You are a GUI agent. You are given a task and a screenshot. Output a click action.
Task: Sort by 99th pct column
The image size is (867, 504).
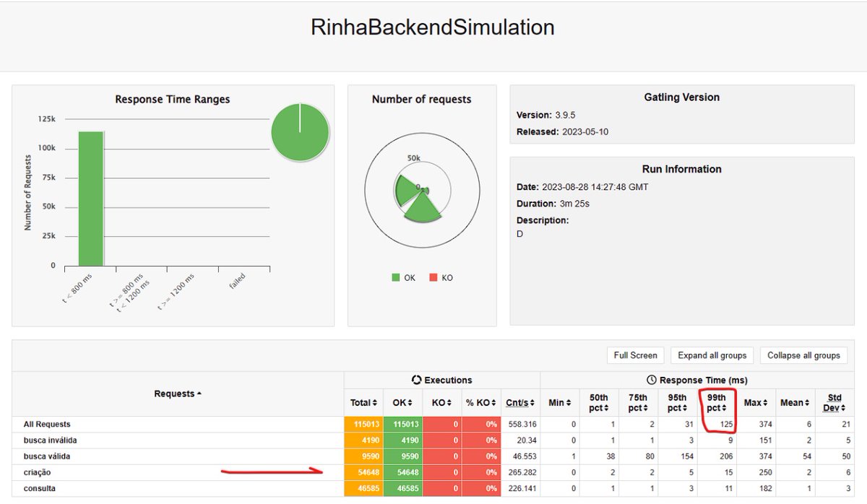click(x=717, y=402)
